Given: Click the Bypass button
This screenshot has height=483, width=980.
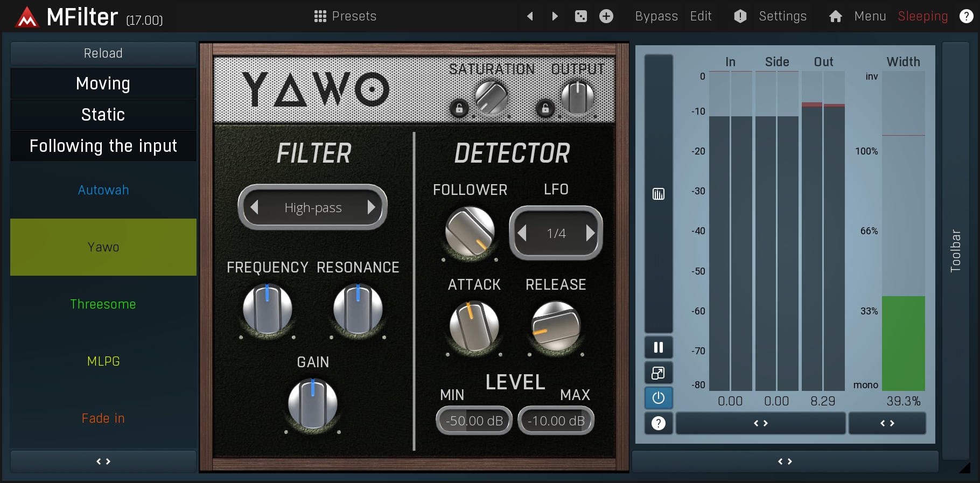Looking at the screenshot, I should click(x=656, y=16).
